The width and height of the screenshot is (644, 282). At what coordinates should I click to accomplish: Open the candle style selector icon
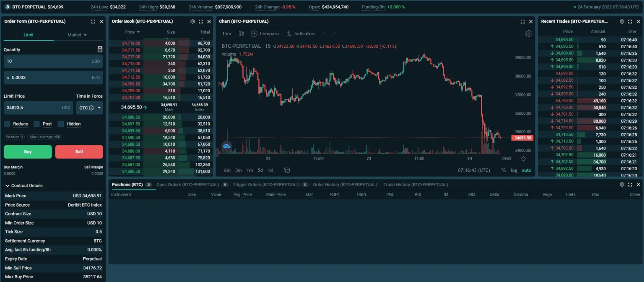(x=241, y=34)
